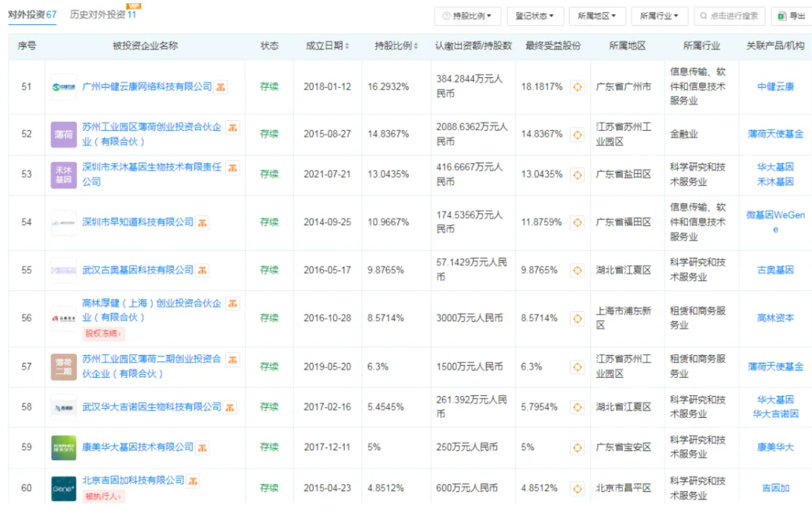Open equity structure icon for 北京吉因加科技有限公司
This screenshot has width=812, height=517.
click(x=193, y=481)
